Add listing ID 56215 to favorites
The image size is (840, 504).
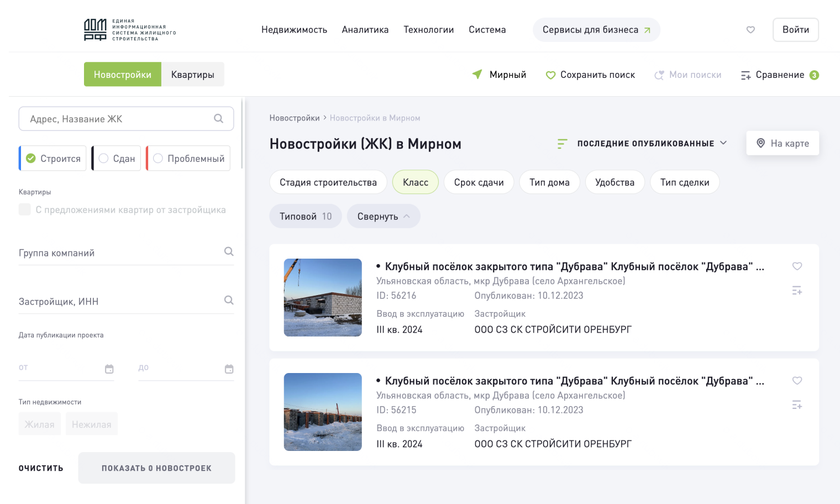797,381
